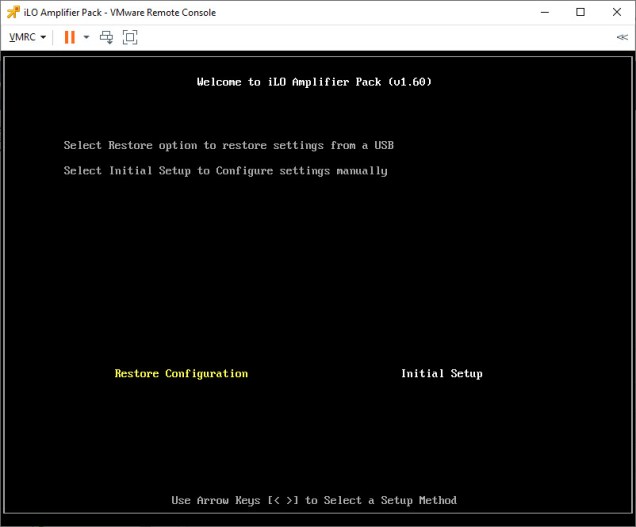Send Ctrl+Alt+Del to the guest

[106, 37]
